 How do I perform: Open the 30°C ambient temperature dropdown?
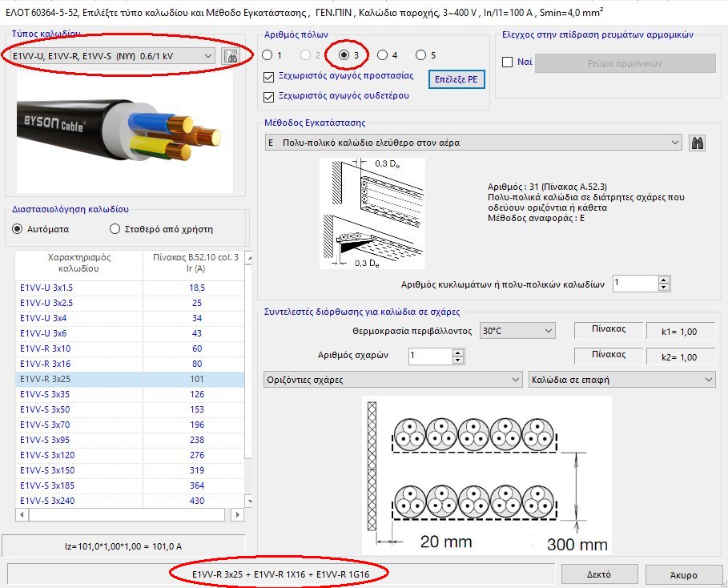517,329
